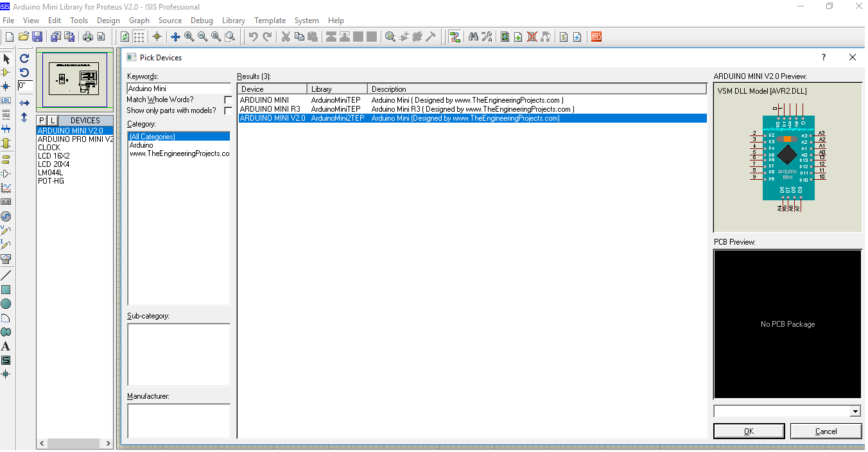868x452 pixels.
Task: Select the Component Mode tool
Action: [6, 73]
